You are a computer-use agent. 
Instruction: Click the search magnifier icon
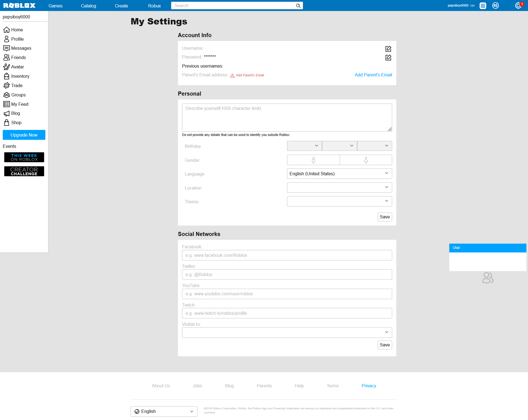(298, 6)
